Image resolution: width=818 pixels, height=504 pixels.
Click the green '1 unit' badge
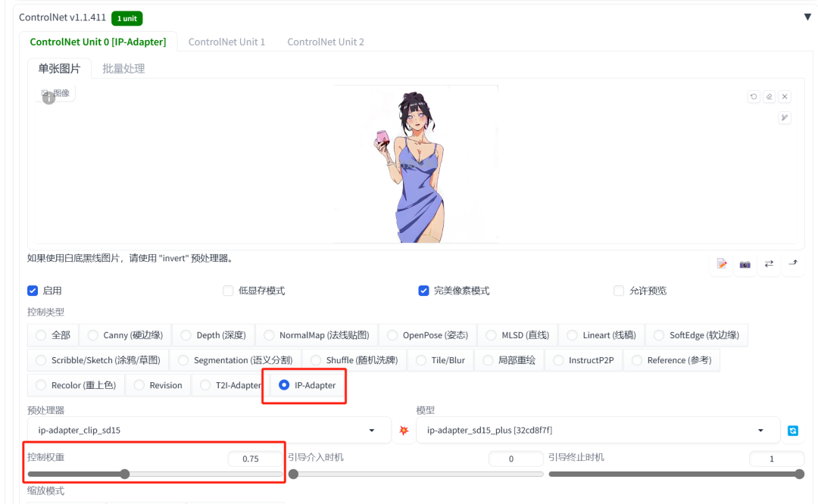tap(126, 18)
